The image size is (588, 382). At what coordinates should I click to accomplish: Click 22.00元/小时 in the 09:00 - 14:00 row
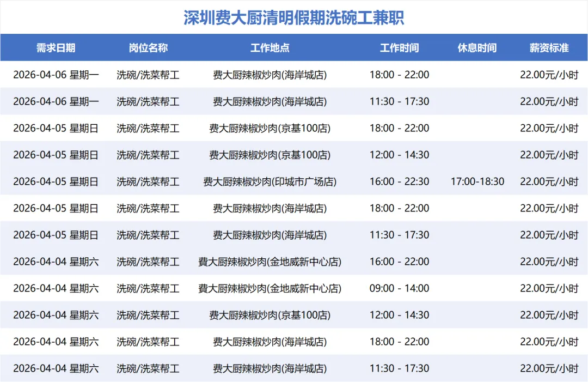[549, 288]
